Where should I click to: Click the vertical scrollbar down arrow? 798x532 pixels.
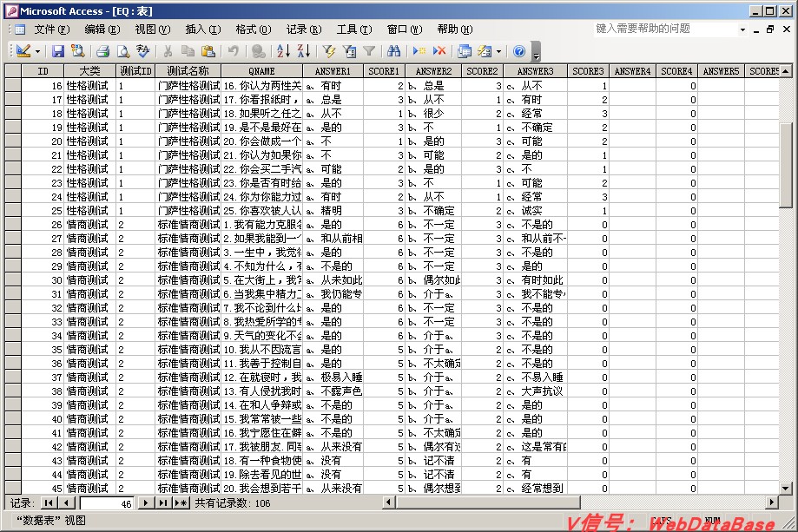coord(785,489)
